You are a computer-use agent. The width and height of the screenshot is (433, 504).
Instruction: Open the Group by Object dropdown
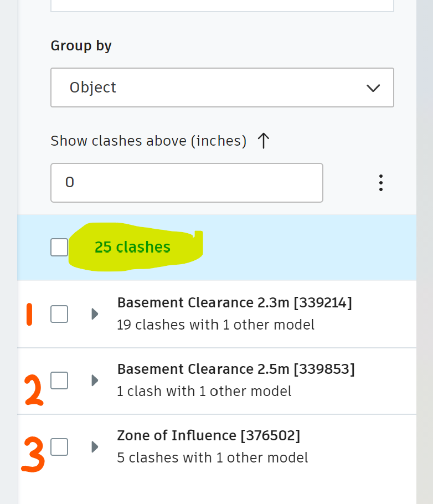221,88
